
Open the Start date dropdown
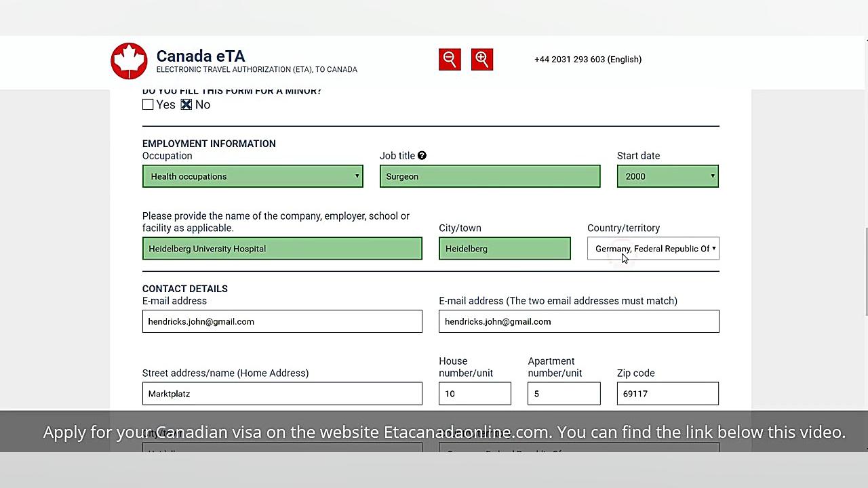[x=668, y=176]
